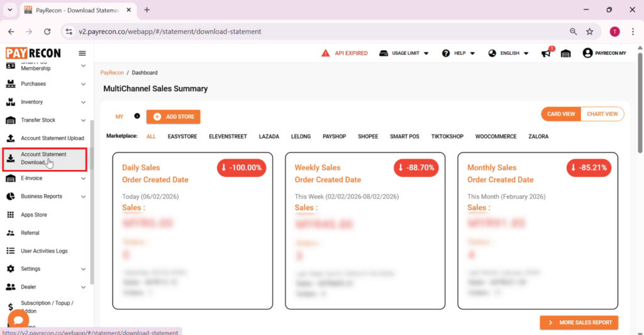Select the EASYSTORE marketplace filter
Image resolution: width=644 pixels, height=335 pixels.
click(x=182, y=137)
